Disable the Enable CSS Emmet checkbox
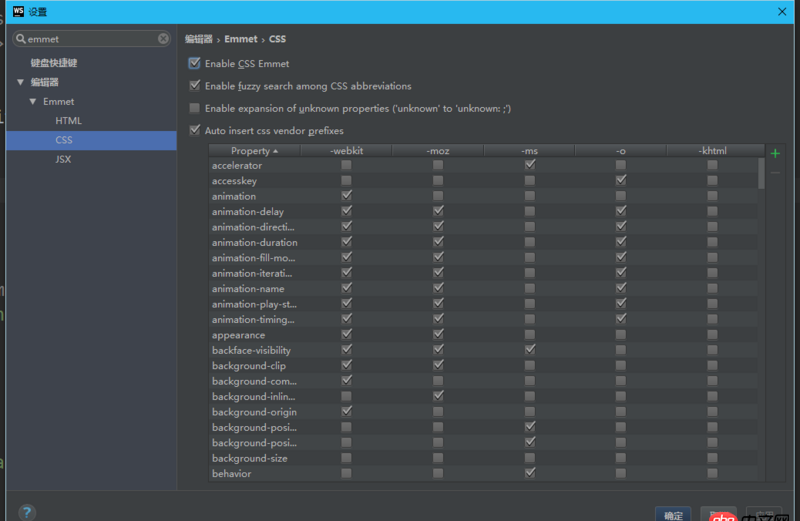Image resolution: width=800 pixels, height=521 pixels. (195, 63)
